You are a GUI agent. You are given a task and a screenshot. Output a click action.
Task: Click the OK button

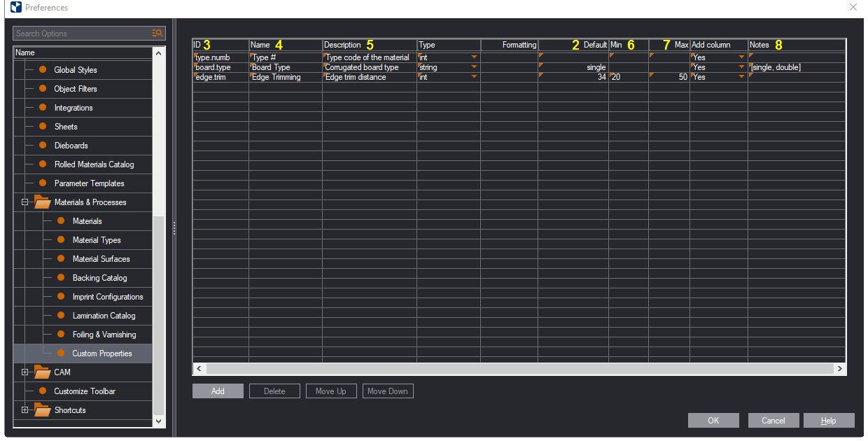pos(713,421)
